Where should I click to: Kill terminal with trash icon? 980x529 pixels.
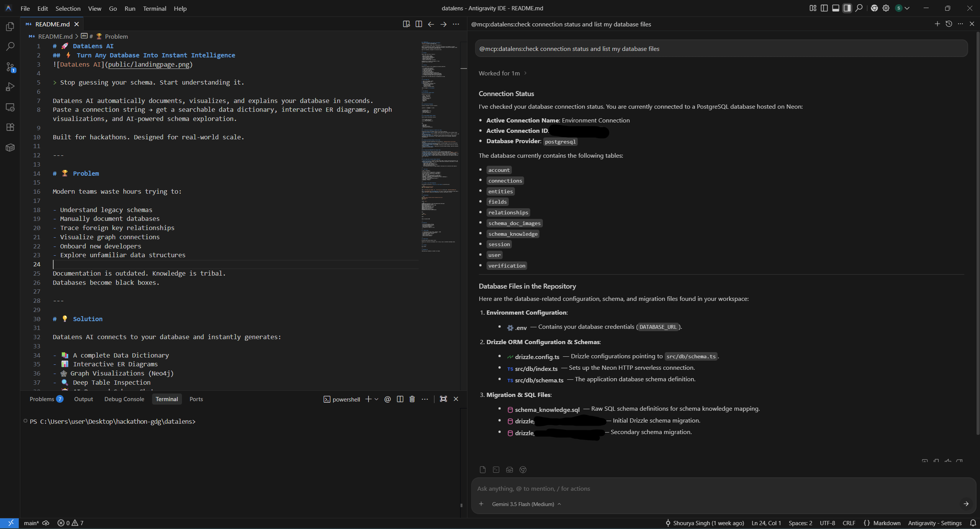coord(412,399)
